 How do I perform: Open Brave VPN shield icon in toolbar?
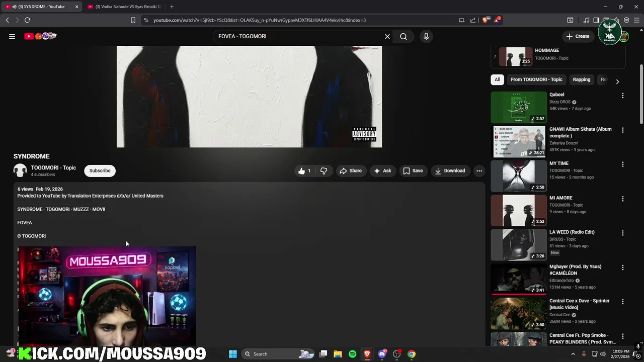point(626,20)
